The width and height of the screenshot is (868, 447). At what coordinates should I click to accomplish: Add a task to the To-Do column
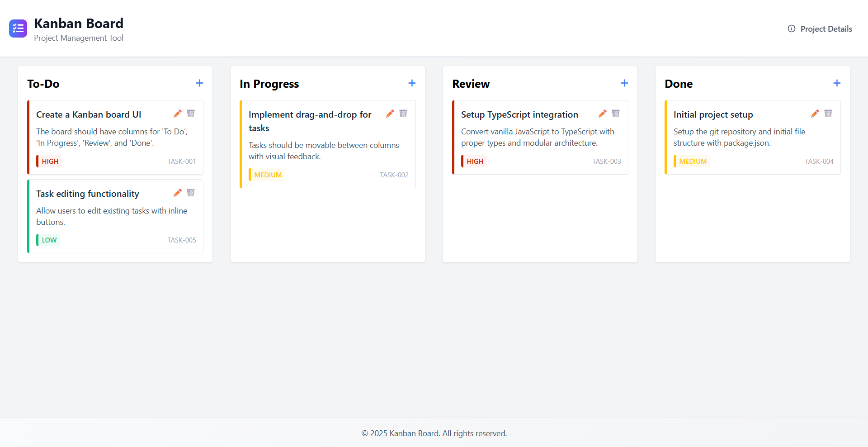pyautogui.click(x=199, y=83)
